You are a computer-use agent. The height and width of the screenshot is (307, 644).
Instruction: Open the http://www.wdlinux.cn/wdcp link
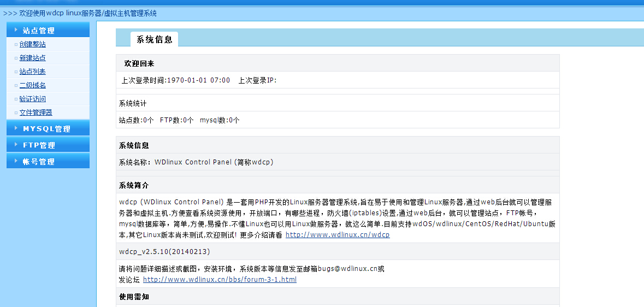coord(338,235)
